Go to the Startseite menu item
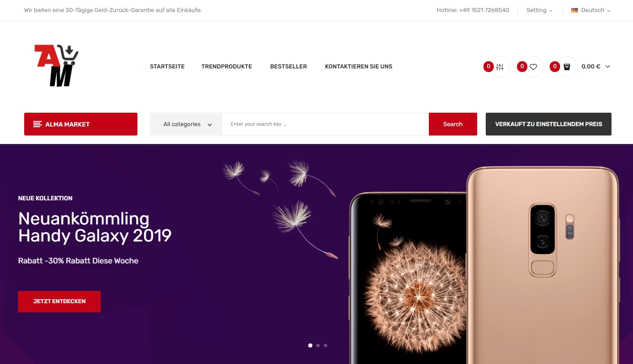The width and height of the screenshot is (633, 364). 167,66
